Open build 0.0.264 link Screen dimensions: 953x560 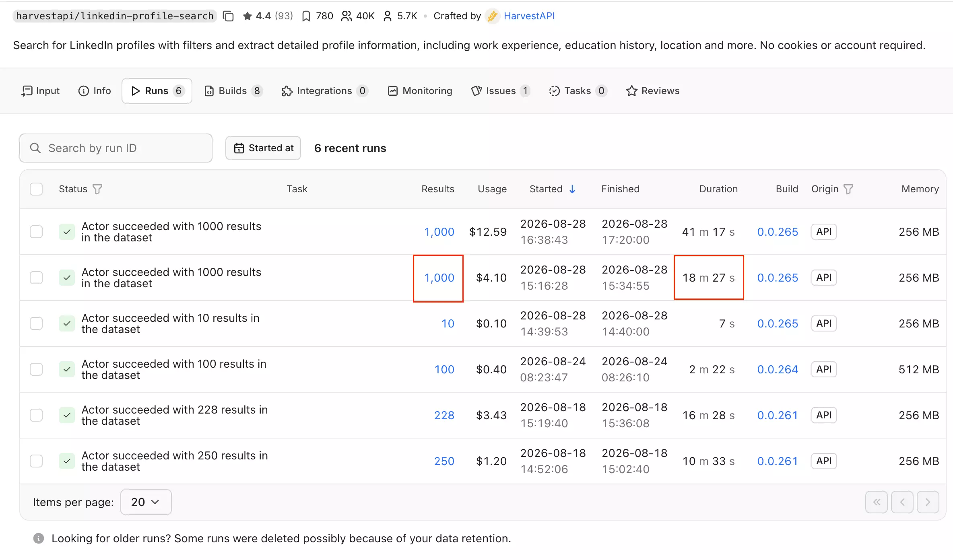(778, 369)
